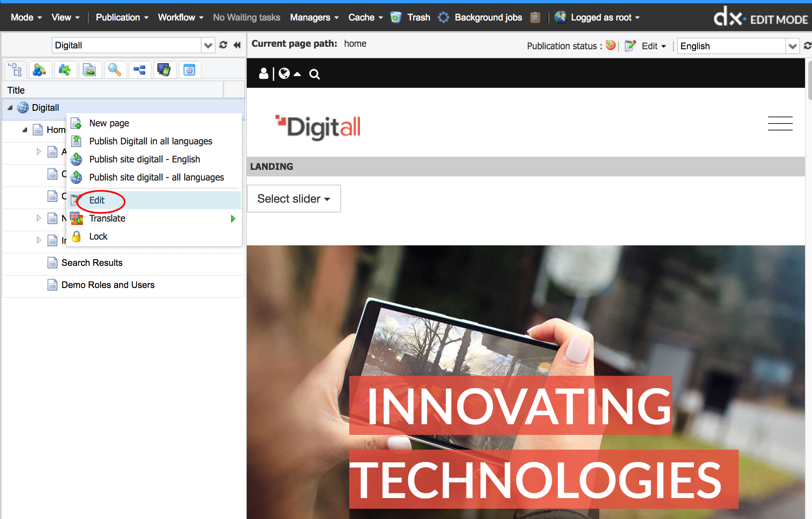Collapse the side panel with double arrow

[237, 45]
